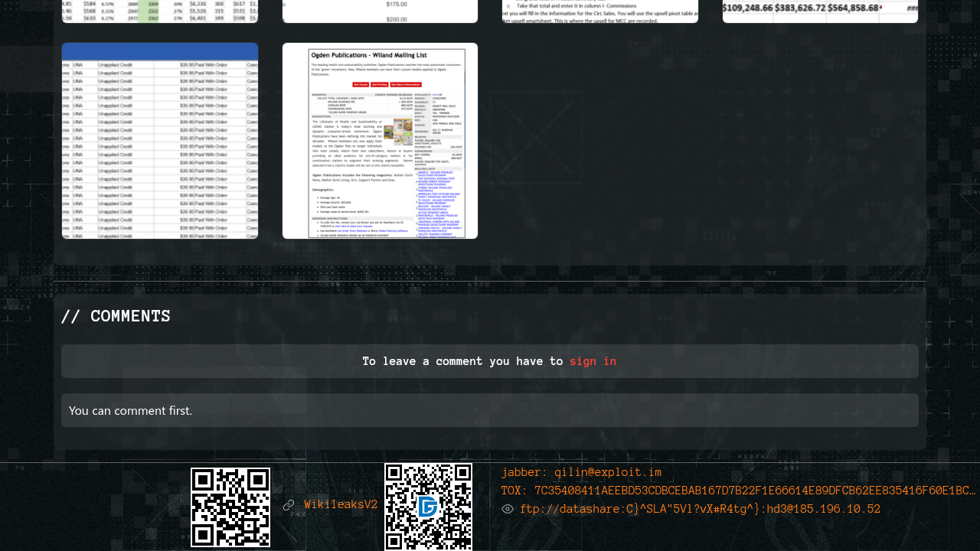
Task: Open the ftp://datashare link
Action: 700,509
